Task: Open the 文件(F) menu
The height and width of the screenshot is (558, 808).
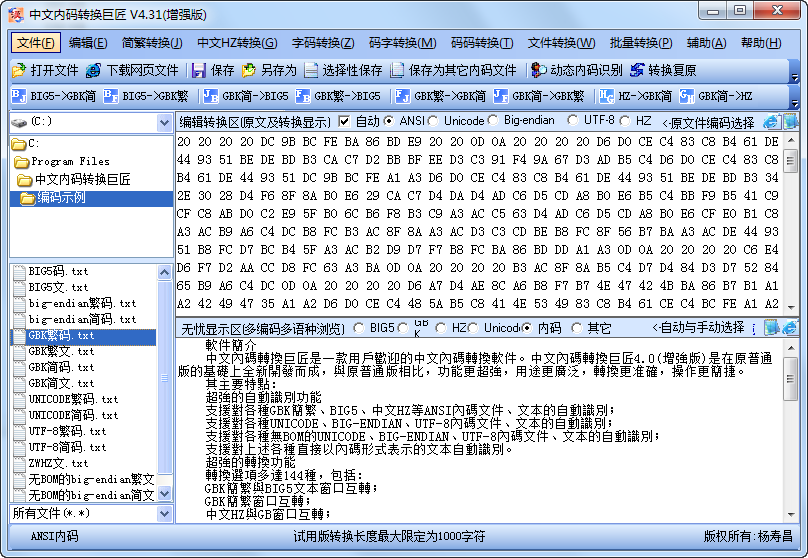Action: tap(36, 43)
